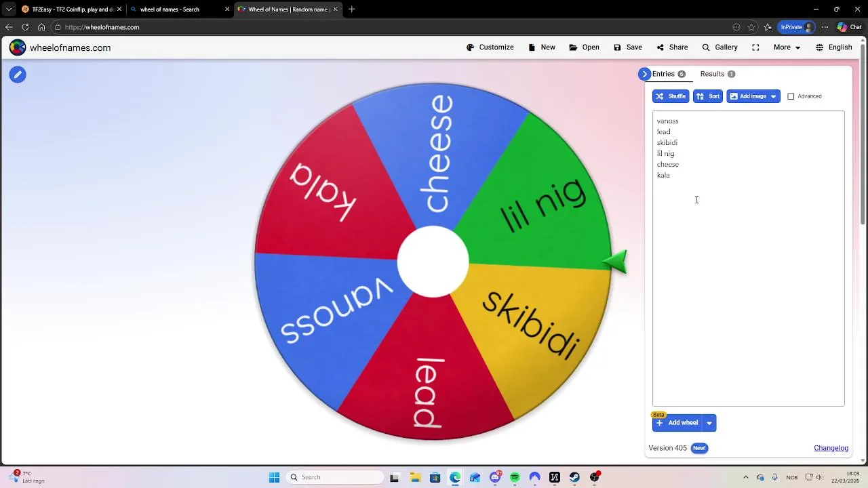Open Windows Start menu
The width and height of the screenshot is (868, 488).
pos(274,477)
